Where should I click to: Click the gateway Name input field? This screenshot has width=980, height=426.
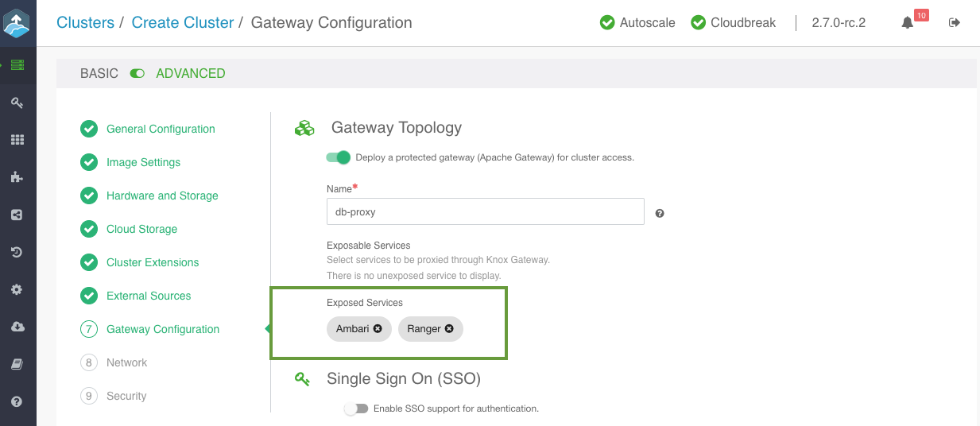pos(485,212)
